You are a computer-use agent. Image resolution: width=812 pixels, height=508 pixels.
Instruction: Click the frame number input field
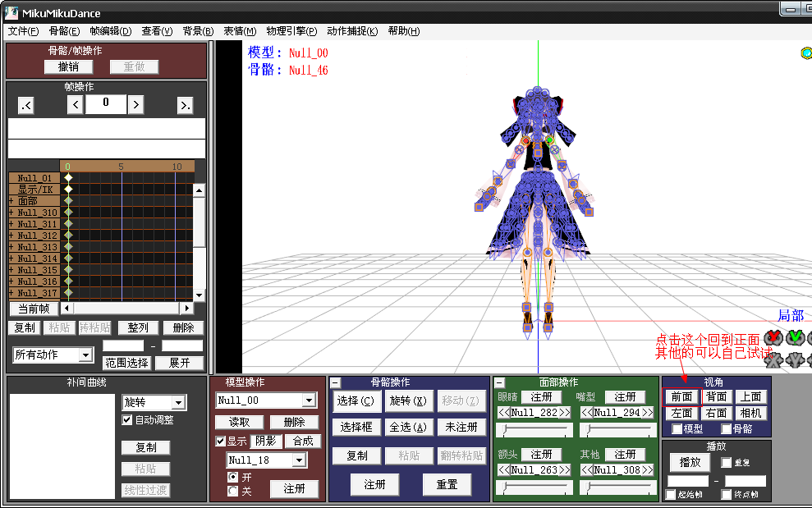pos(106,104)
